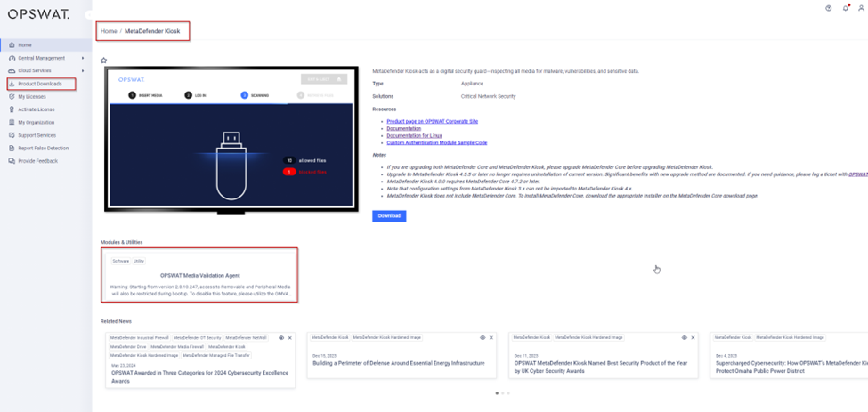Click the Software tag on the module card
This screenshot has height=412, width=868.
pyautogui.click(x=121, y=261)
